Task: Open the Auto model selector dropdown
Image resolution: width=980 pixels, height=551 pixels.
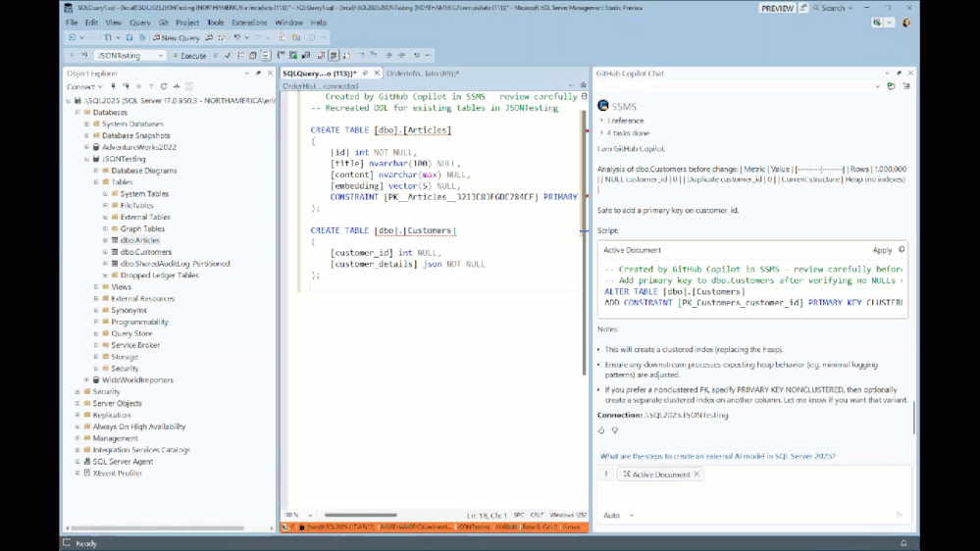Action: (x=618, y=515)
